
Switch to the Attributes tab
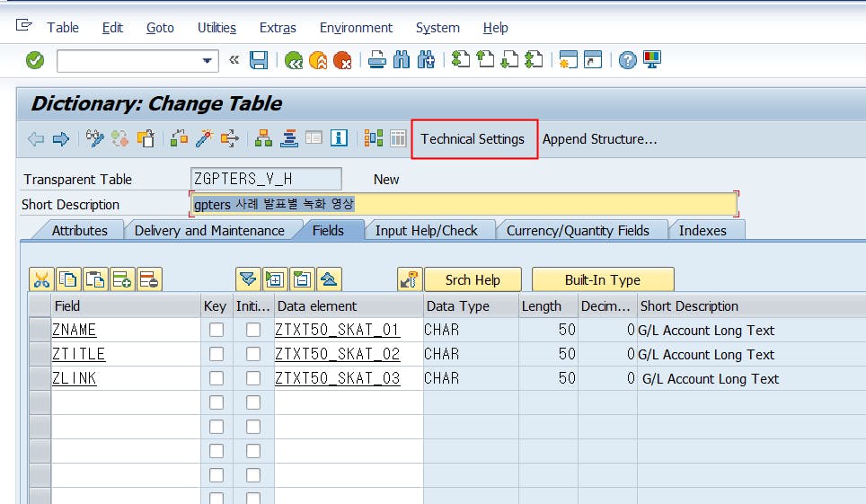pyautogui.click(x=80, y=231)
